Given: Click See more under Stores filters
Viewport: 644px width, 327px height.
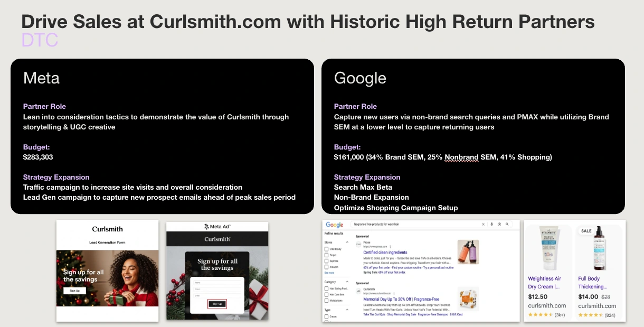Looking at the screenshot, I should (x=329, y=273).
